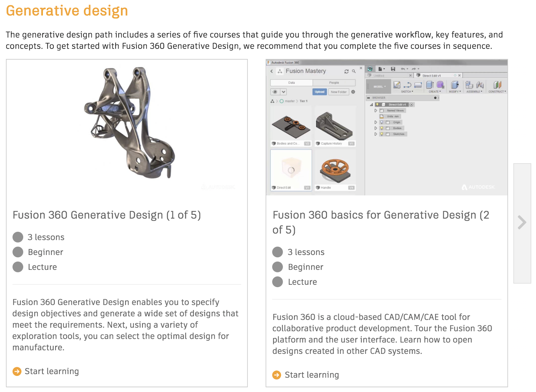Start learning Fusion 360 basics (2 of 5)

point(306,375)
